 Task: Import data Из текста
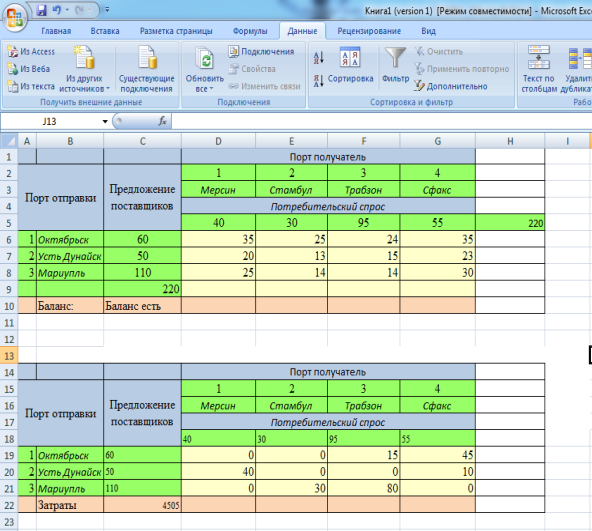tap(31, 86)
